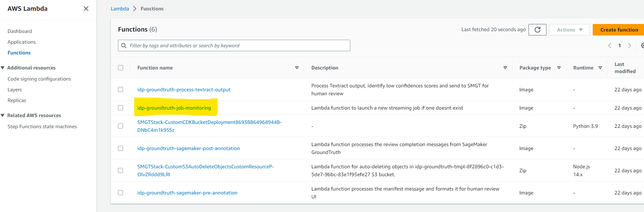This screenshot has height=212, width=644.
Task: Open SMGTStack-CustomCDKBucketDeployment function link
Action: point(209,126)
